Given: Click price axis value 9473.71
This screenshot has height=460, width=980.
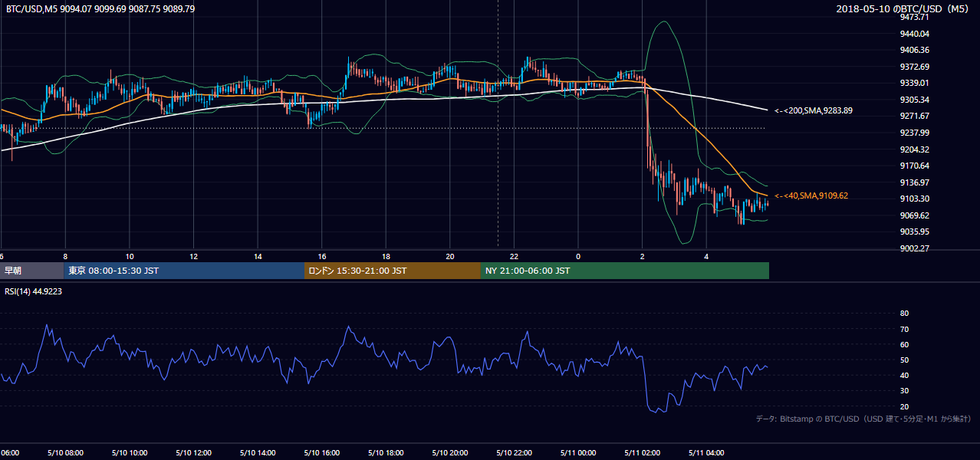Looking at the screenshot, I should point(914,17).
